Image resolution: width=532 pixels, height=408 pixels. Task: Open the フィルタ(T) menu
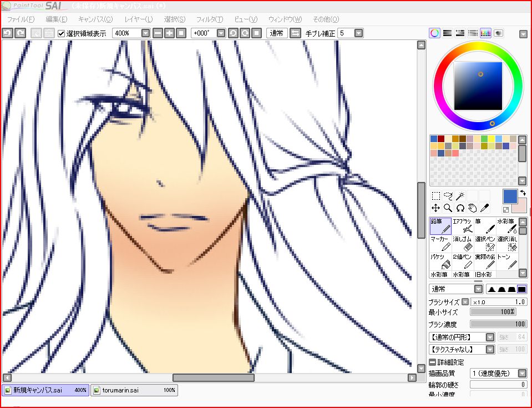pyautogui.click(x=209, y=19)
